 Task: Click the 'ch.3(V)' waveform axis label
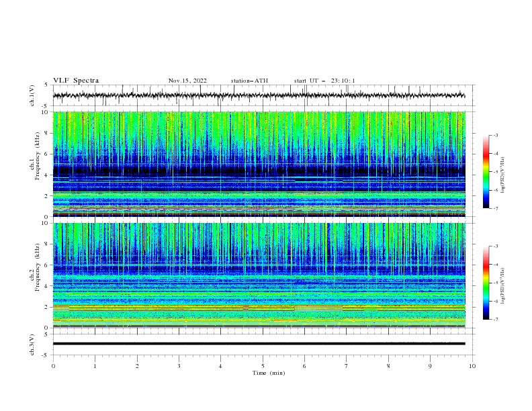(x=32, y=345)
